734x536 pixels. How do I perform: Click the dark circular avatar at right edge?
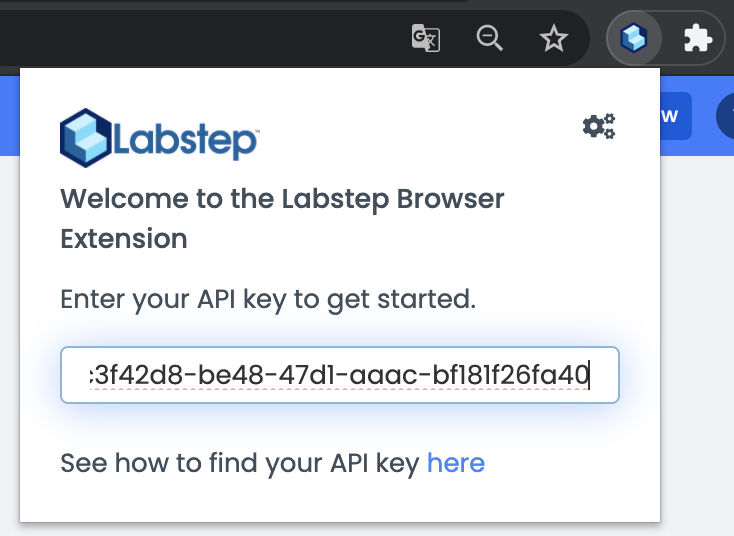tap(726, 116)
